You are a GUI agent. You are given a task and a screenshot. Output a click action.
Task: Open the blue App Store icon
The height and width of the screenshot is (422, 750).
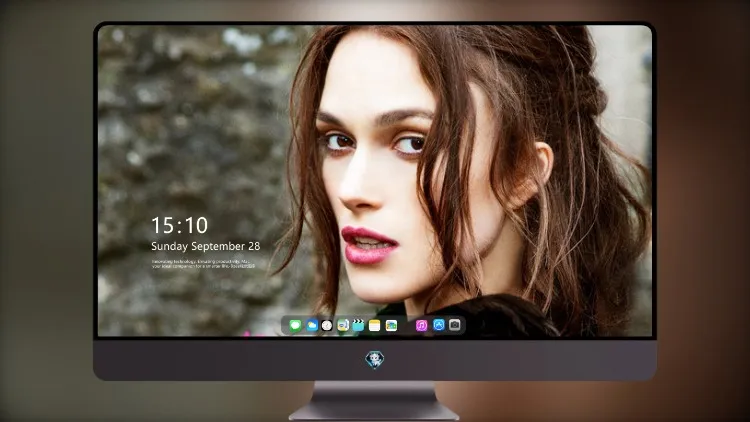(x=439, y=325)
